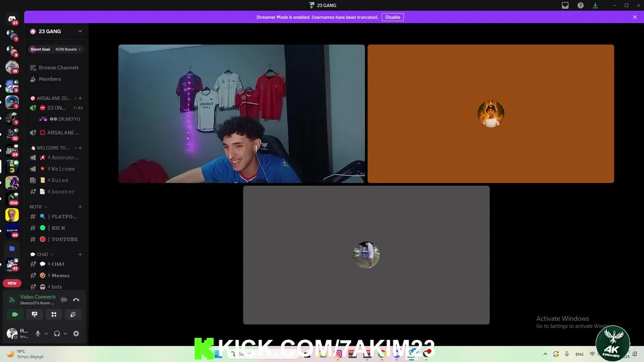
Task: Click the Video Connected status text
Action: click(x=38, y=297)
